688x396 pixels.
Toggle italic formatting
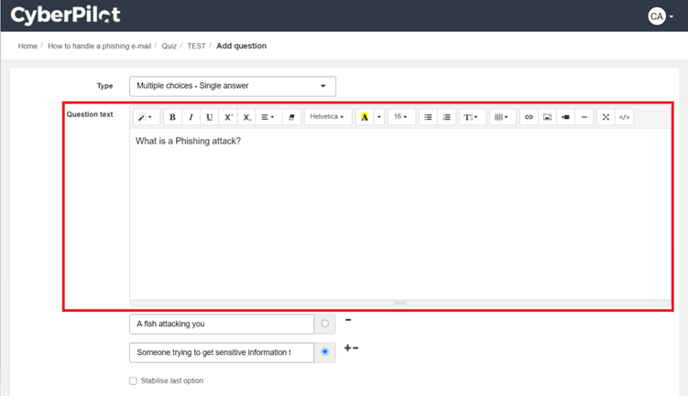click(191, 117)
